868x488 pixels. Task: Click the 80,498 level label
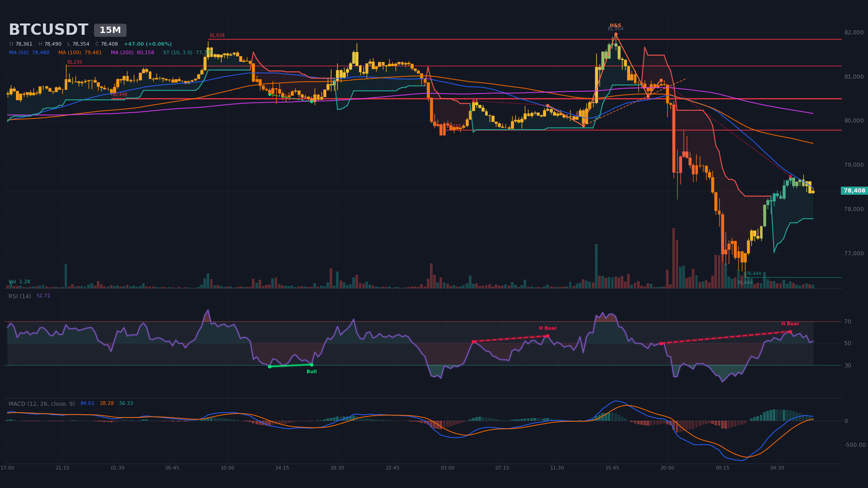120,95
